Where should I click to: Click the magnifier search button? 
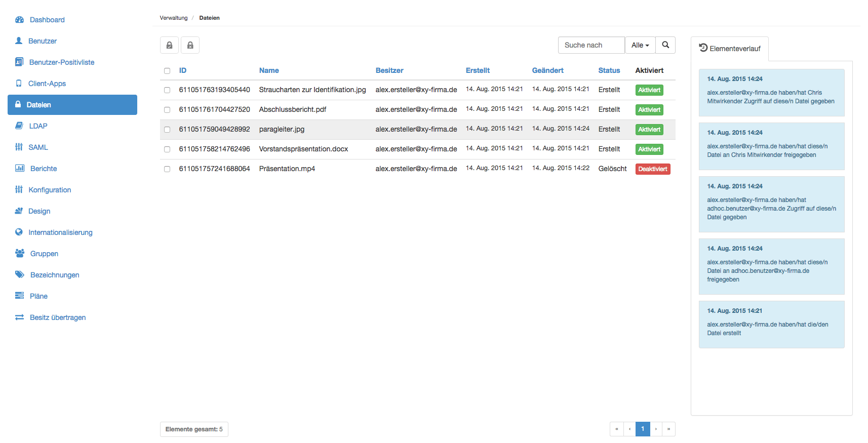pyautogui.click(x=665, y=45)
